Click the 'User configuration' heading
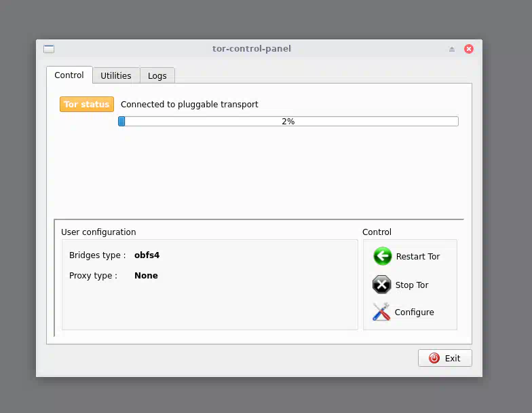This screenshot has height=413, width=532. point(98,232)
